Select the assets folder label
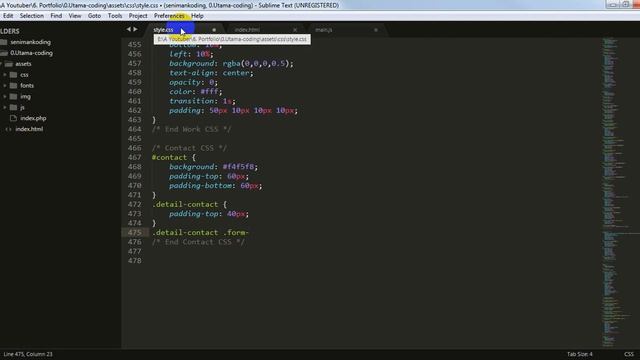Viewport: 640px width, 360px height. coord(23,64)
